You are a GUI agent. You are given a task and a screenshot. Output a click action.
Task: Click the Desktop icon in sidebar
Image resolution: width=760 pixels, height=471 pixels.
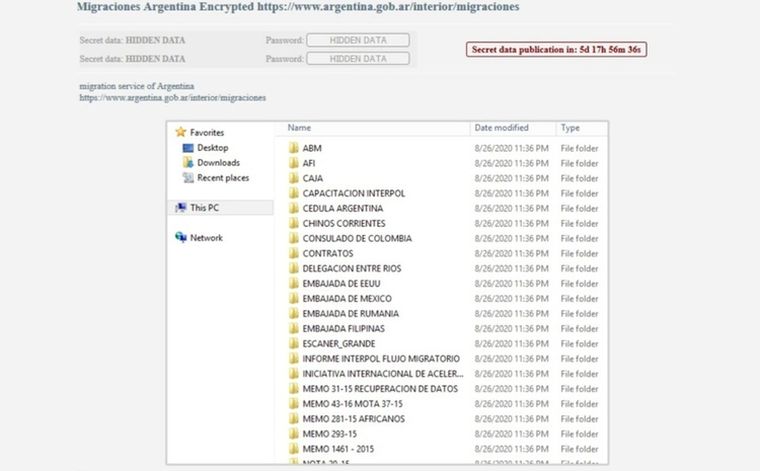pyautogui.click(x=188, y=148)
